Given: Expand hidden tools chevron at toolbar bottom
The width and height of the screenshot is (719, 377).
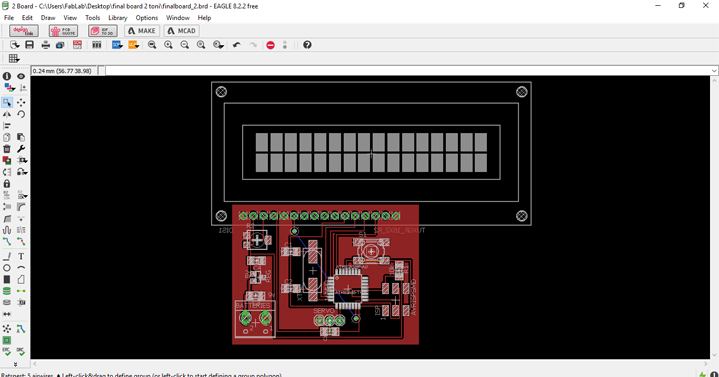Looking at the screenshot, I should pos(15,364).
